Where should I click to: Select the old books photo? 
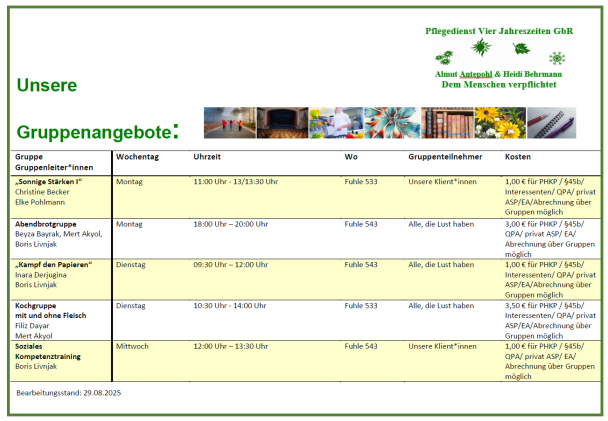[441, 123]
